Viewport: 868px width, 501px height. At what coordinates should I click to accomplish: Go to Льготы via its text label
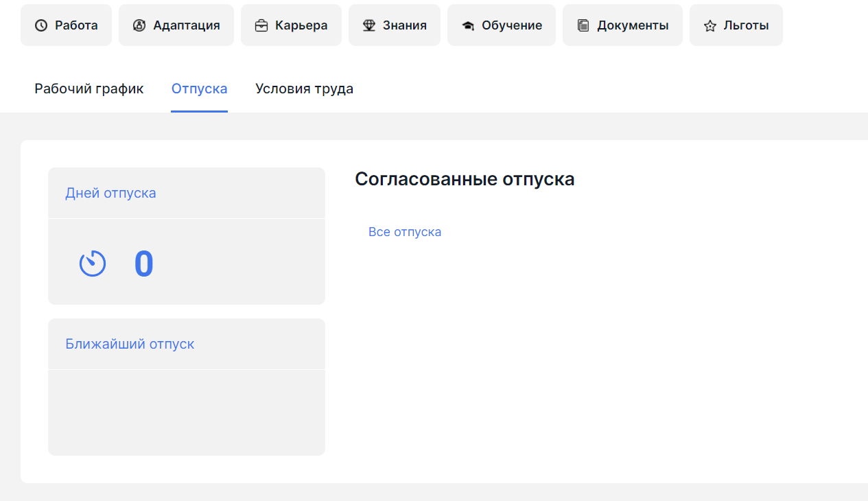746,25
